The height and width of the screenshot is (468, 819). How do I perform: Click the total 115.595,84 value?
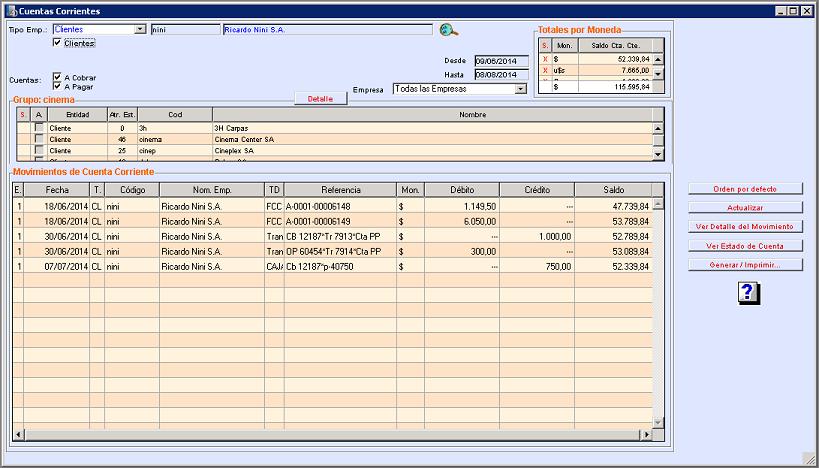coord(615,87)
